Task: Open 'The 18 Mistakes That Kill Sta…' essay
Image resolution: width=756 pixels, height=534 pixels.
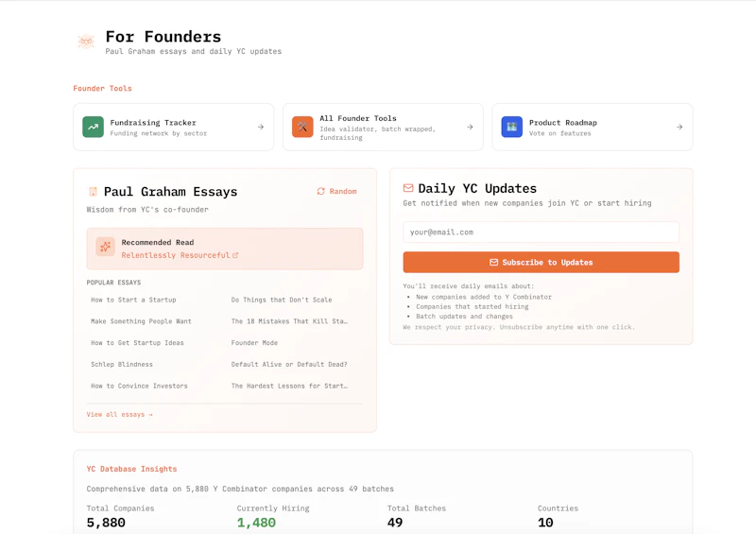Action: [289, 321]
